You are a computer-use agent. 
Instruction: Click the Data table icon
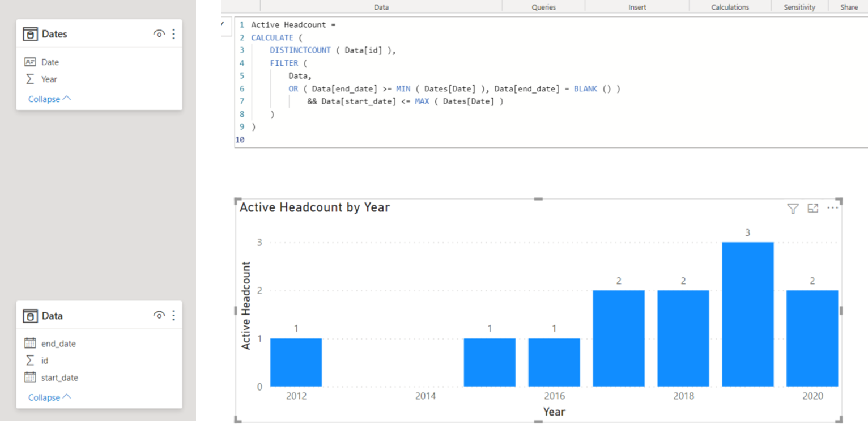coord(30,316)
